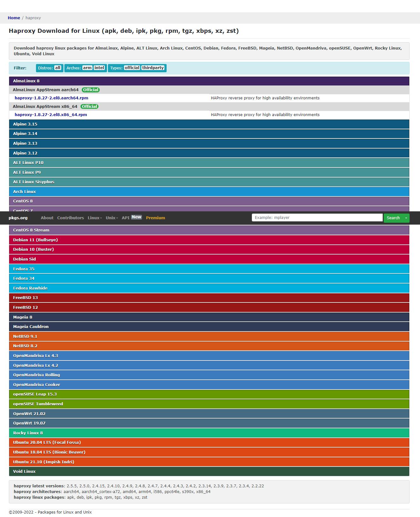The height and width of the screenshot is (517, 420).
Task: Focus the package search input field
Action: click(317, 218)
